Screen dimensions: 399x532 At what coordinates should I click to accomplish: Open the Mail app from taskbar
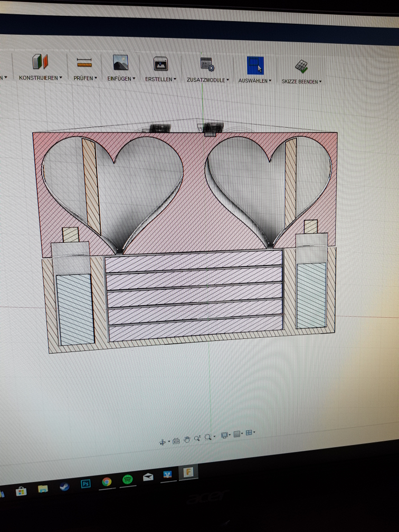pyautogui.click(x=148, y=477)
